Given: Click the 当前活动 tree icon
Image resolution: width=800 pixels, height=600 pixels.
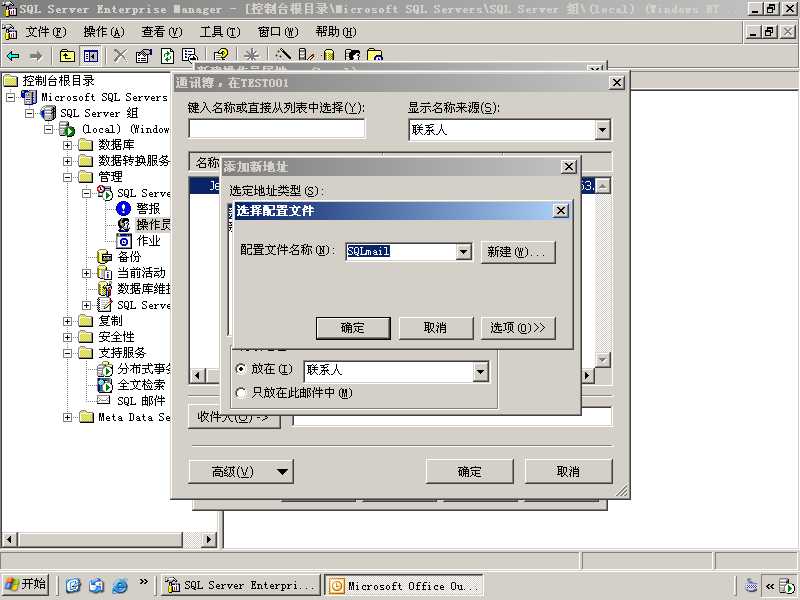Looking at the screenshot, I should coord(105,273).
